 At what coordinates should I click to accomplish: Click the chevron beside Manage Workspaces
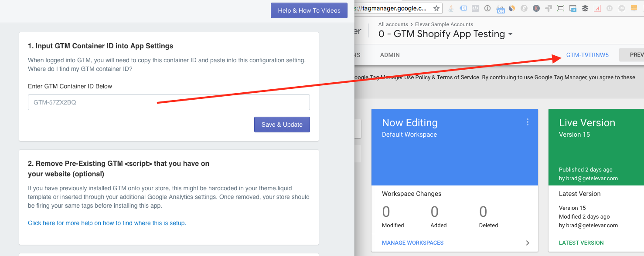tap(528, 243)
